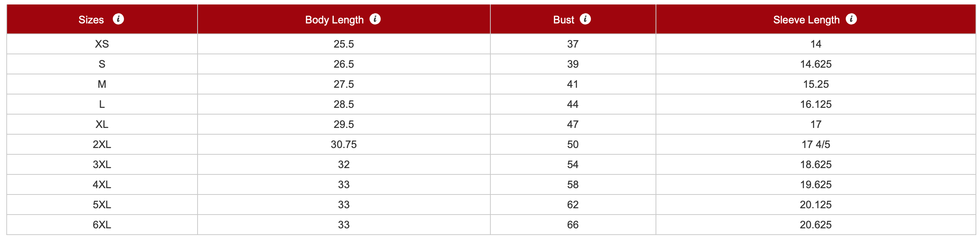The width and height of the screenshot is (980, 238).
Task: Select the Bust column header text
Action: [563, 20]
